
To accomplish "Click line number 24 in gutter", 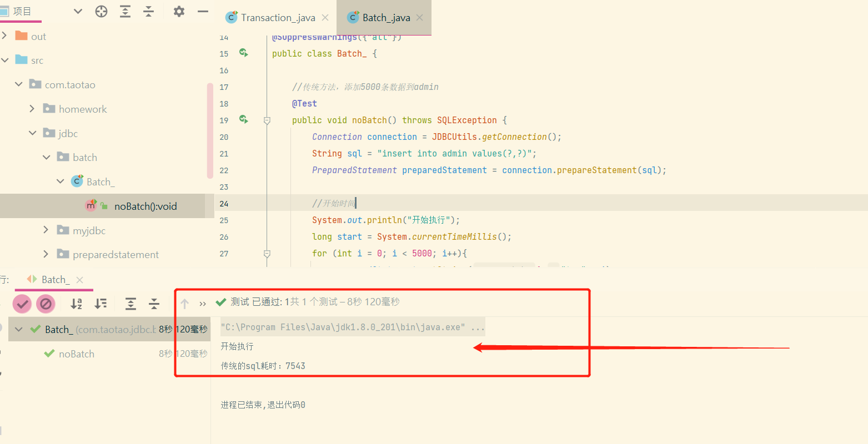I will [224, 204].
